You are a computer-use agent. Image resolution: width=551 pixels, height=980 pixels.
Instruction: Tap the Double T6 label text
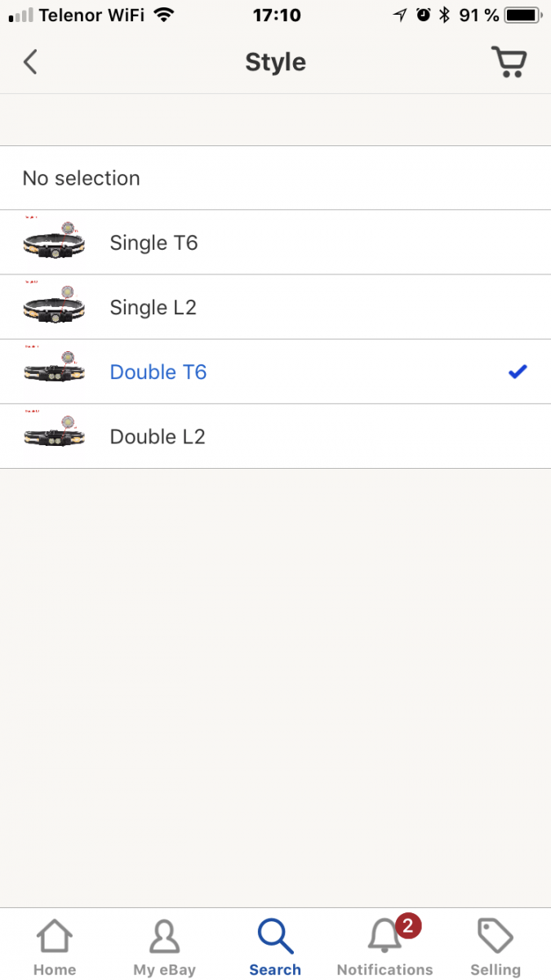158,372
